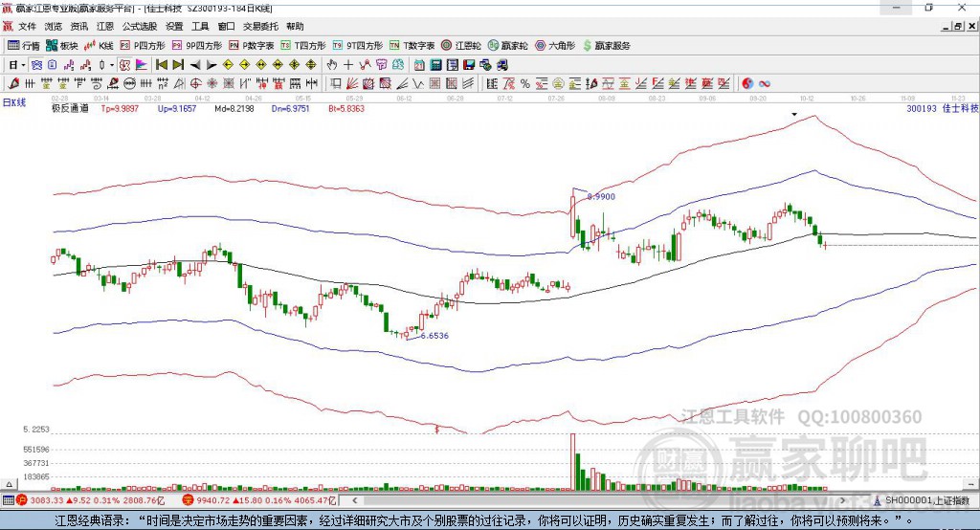Viewport: 980px width, 530px height.
Task: Expand the candlestick type dropdown arrow
Action: pos(112,65)
